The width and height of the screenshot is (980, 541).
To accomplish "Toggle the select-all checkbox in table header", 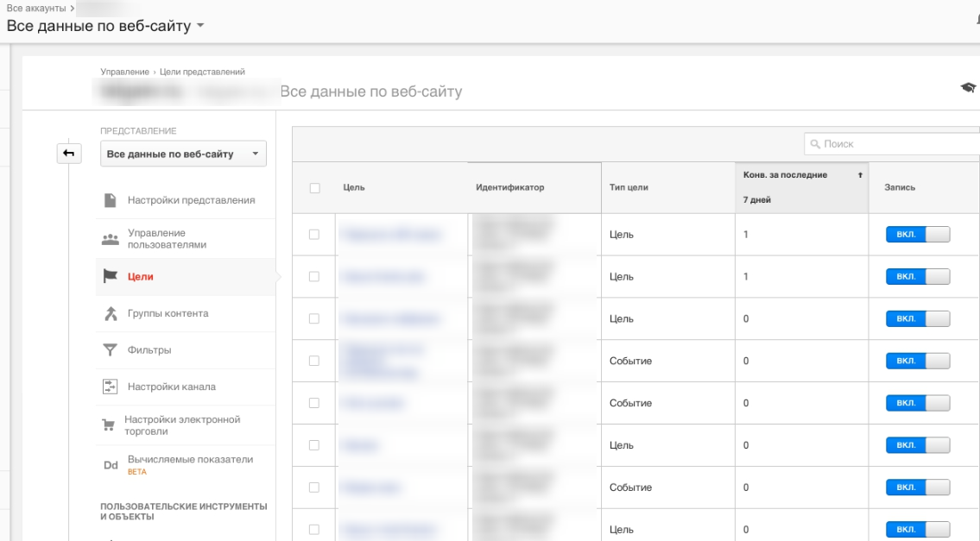I will click(314, 188).
